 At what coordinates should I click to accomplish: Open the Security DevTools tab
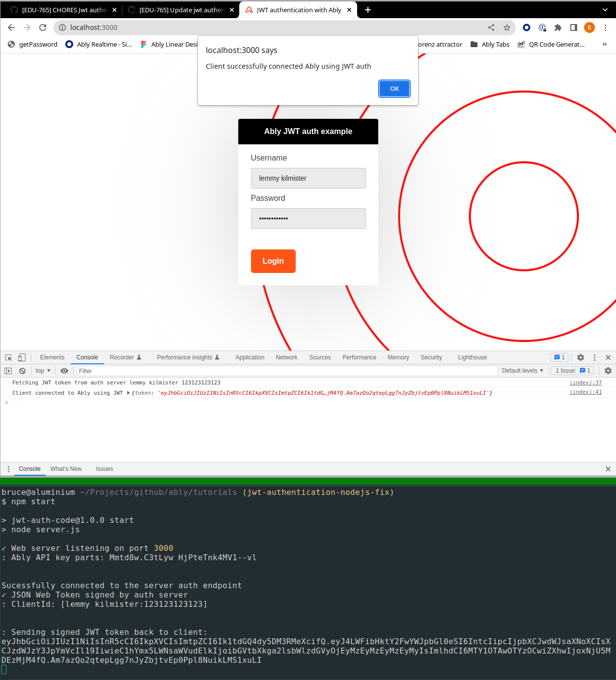point(431,357)
